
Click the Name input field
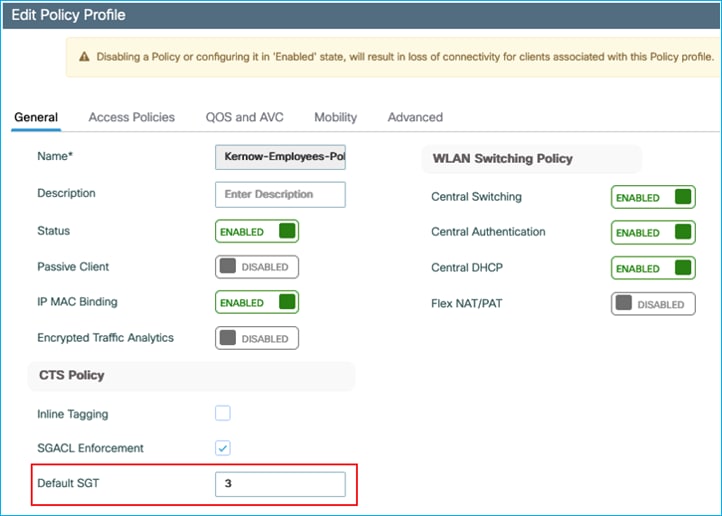click(280, 157)
